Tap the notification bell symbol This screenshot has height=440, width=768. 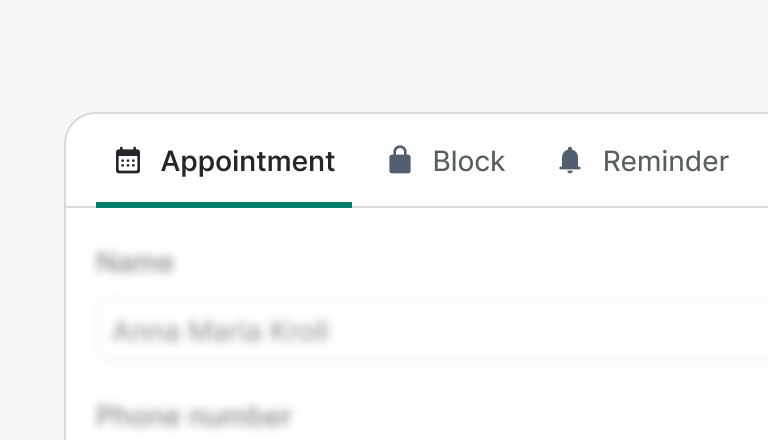click(570, 161)
